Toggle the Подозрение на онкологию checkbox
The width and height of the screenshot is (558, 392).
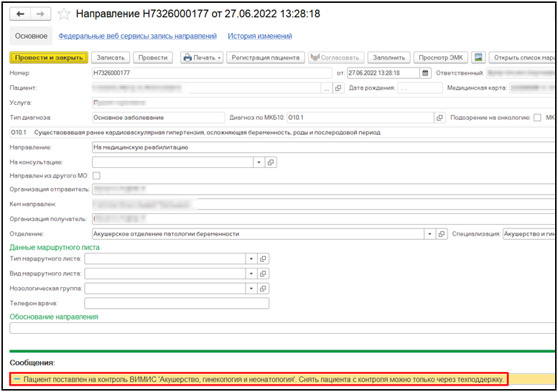click(537, 118)
